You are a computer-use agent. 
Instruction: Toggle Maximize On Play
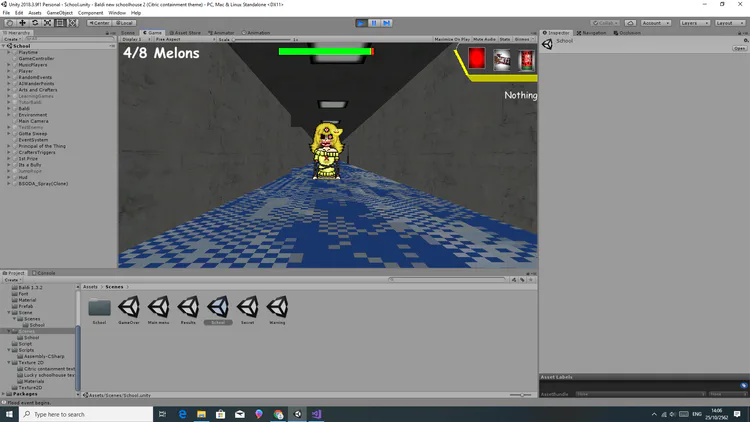(x=452, y=39)
